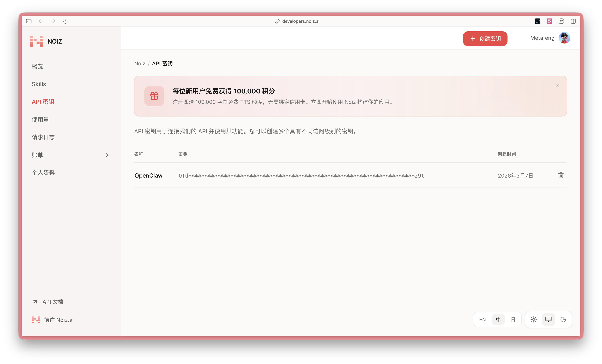Toggle the browser sidebar icon
Image resolution: width=602 pixels, height=364 pixels.
(29, 21)
